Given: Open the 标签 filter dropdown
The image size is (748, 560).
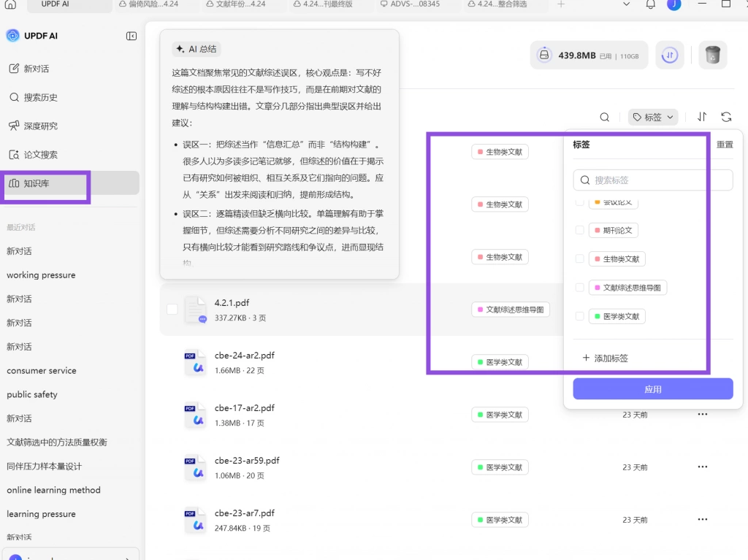Looking at the screenshot, I should point(652,118).
